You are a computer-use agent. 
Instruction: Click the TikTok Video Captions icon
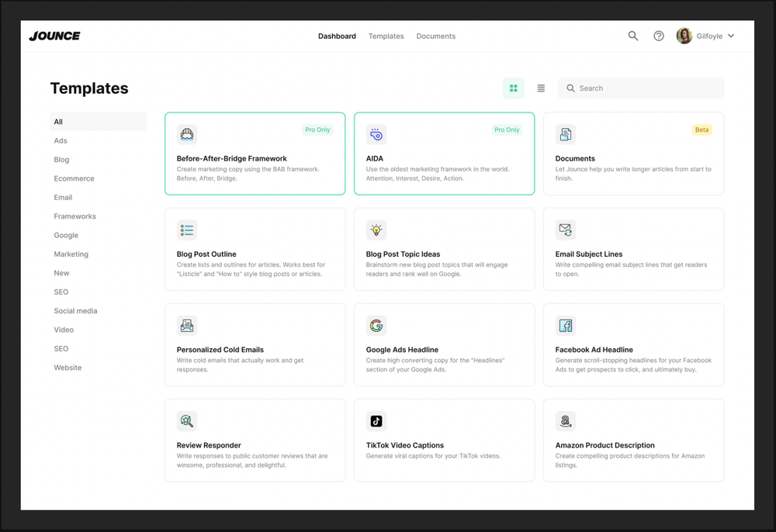point(376,421)
